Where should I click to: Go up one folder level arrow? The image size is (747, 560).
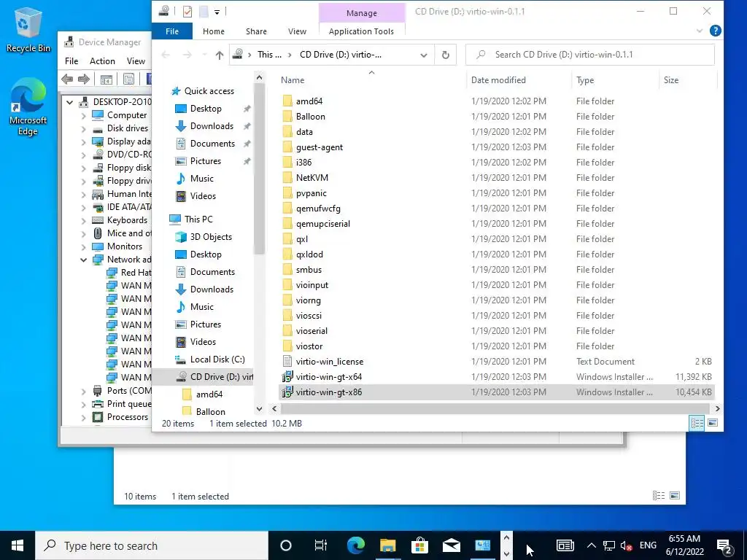[219, 55]
